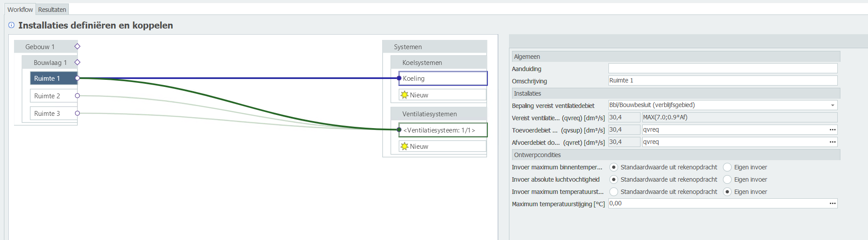Click the Ontwerpcondities section header
This screenshot has height=240, width=868.
pyautogui.click(x=676, y=155)
